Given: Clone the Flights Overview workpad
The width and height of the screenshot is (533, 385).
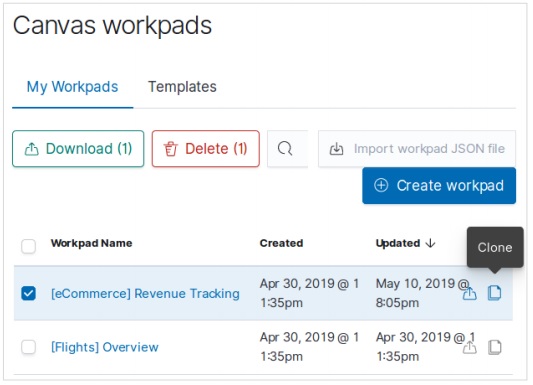Looking at the screenshot, I should (495, 347).
